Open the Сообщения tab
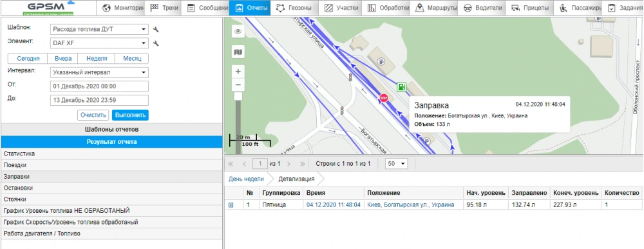 tap(206, 8)
